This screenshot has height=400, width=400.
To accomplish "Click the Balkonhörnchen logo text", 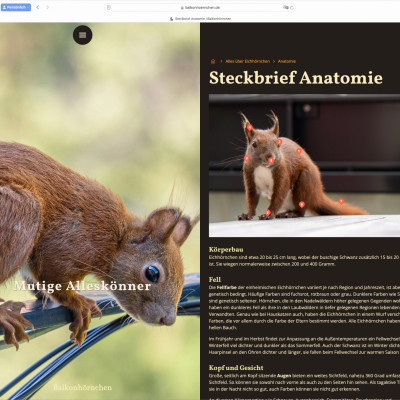I will point(82,387).
